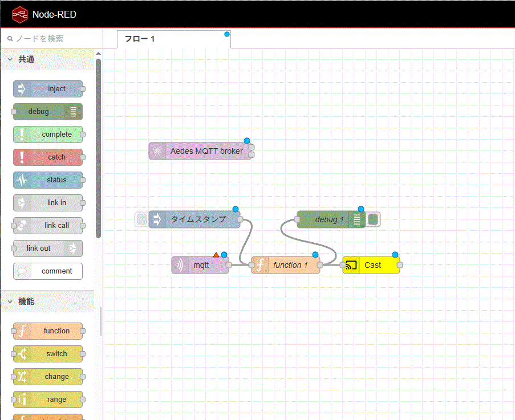Click the palette scroll up arrow

coord(98,54)
